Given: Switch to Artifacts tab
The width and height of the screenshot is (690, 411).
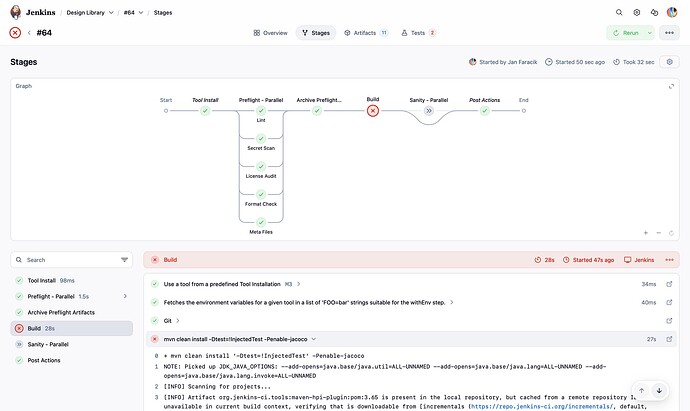Looking at the screenshot, I should pyautogui.click(x=366, y=33).
